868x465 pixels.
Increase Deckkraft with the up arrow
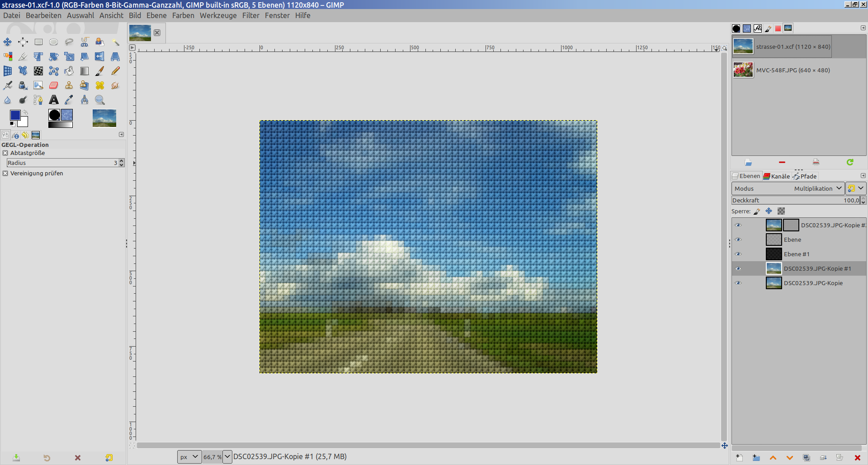[x=863, y=198]
